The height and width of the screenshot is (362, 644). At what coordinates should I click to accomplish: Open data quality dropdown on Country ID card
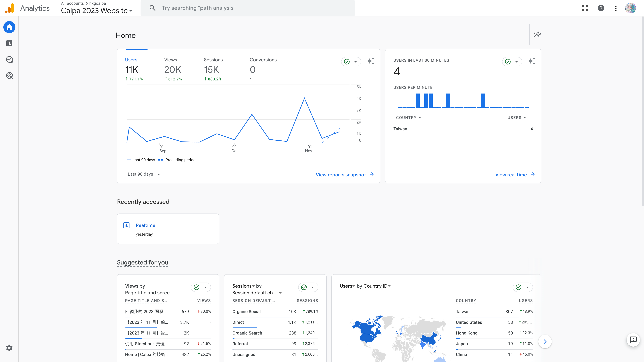pyautogui.click(x=523, y=287)
